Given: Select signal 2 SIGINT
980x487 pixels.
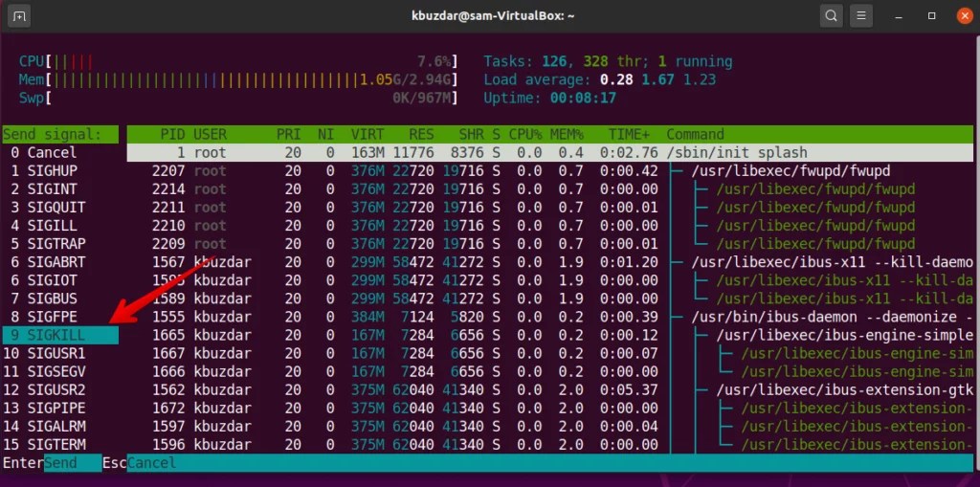Looking at the screenshot, I should tap(60, 188).
